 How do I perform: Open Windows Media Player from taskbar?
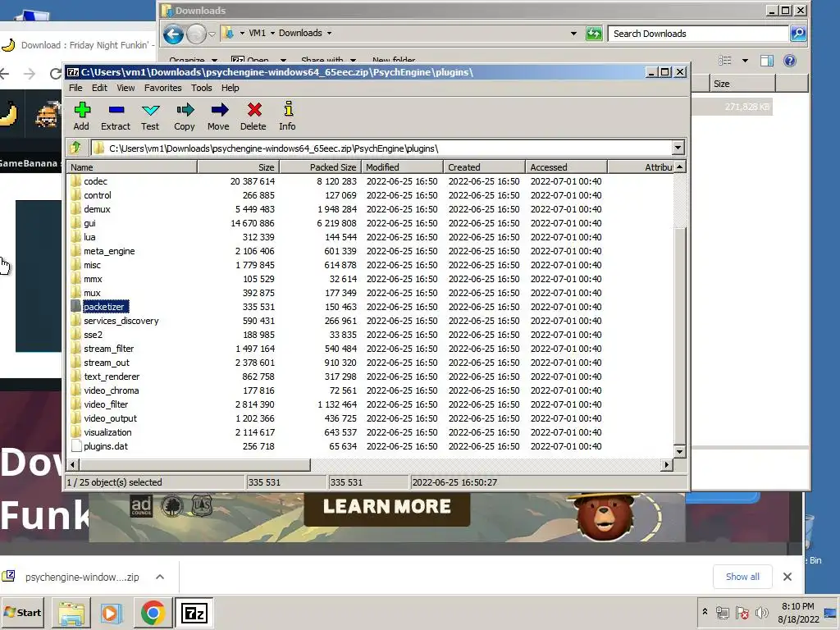(112, 613)
